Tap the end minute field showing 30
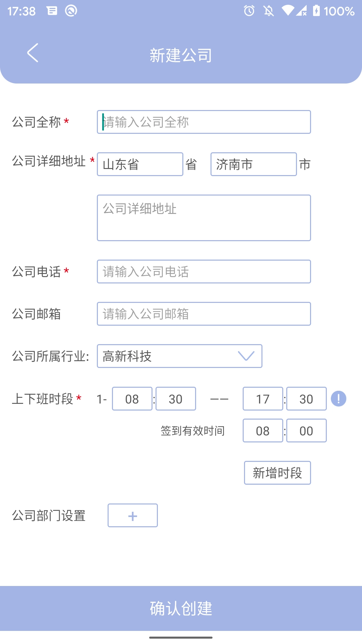The height and width of the screenshot is (644, 362). 306,398
